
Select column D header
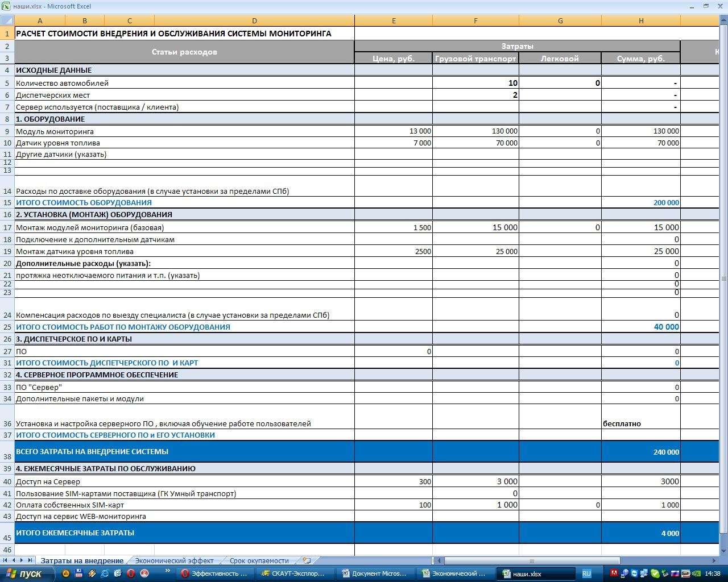click(254, 21)
